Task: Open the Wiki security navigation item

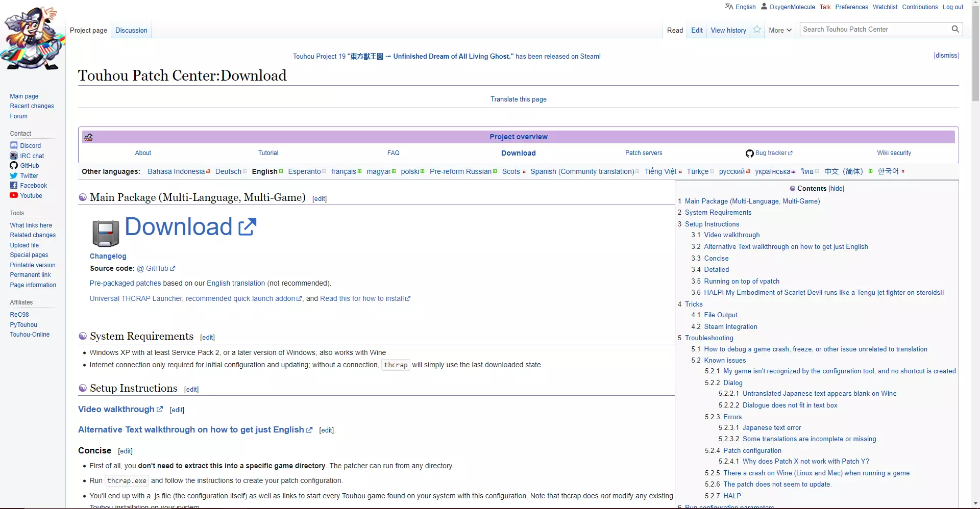Action: pyautogui.click(x=894, y=153)
